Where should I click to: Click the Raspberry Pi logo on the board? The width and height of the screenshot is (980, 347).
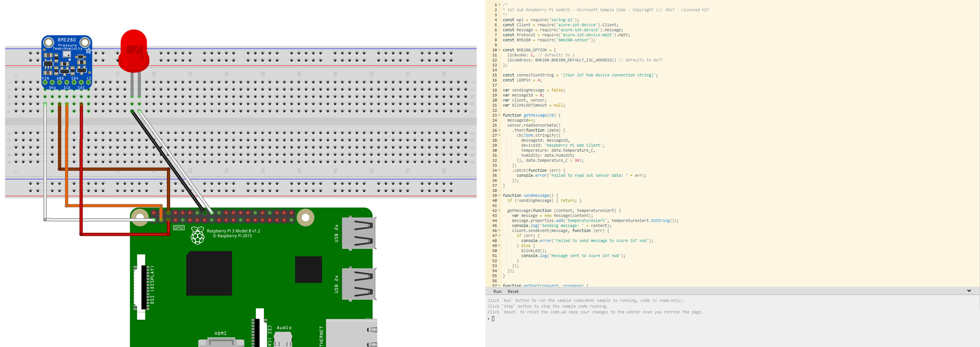click(197, 235)
